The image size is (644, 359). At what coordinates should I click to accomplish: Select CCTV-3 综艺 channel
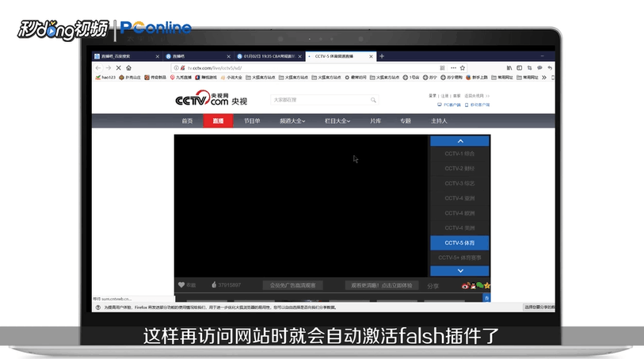click(x=459, y=183)
